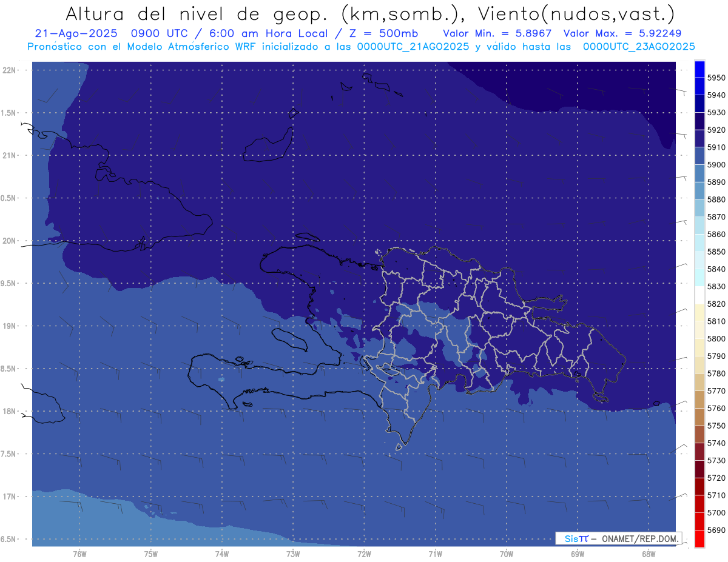Image resolution: width=728 pixels, height=562 pixels.
Task: Click the '5800' color scale value
Action: 716,339
